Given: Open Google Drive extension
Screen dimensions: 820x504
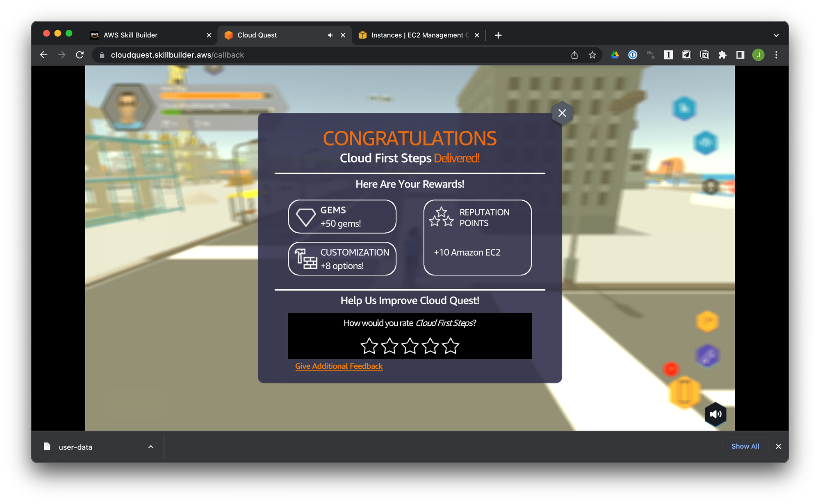Looking at the screenshot, I should (615, 55).
